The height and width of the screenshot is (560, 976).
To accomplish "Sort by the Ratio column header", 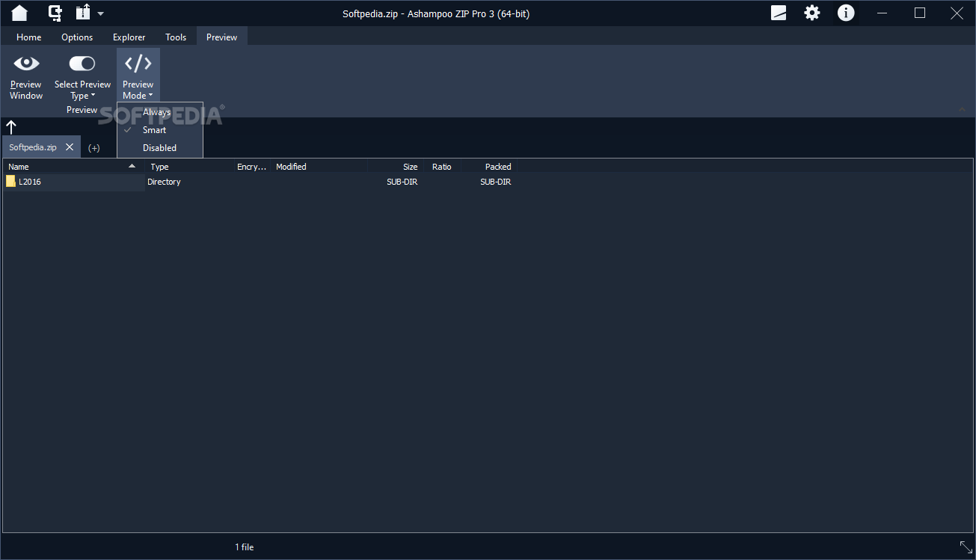I will point(442,167).
